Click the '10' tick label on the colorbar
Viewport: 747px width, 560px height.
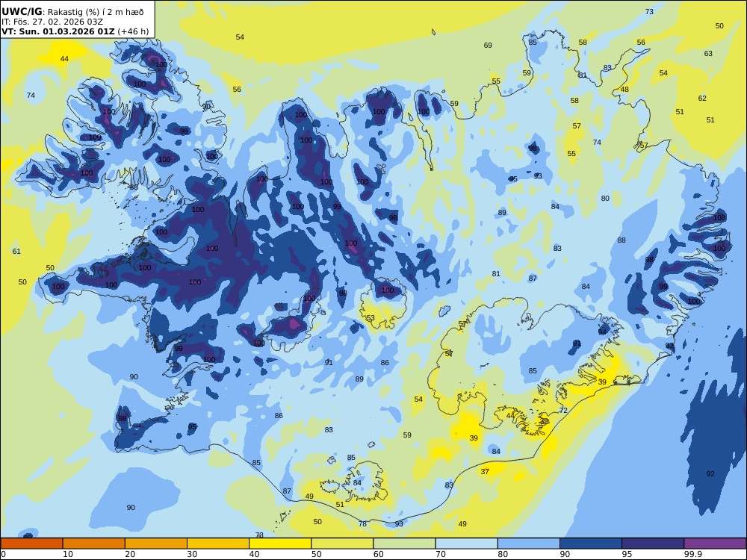tap(68, 554)
